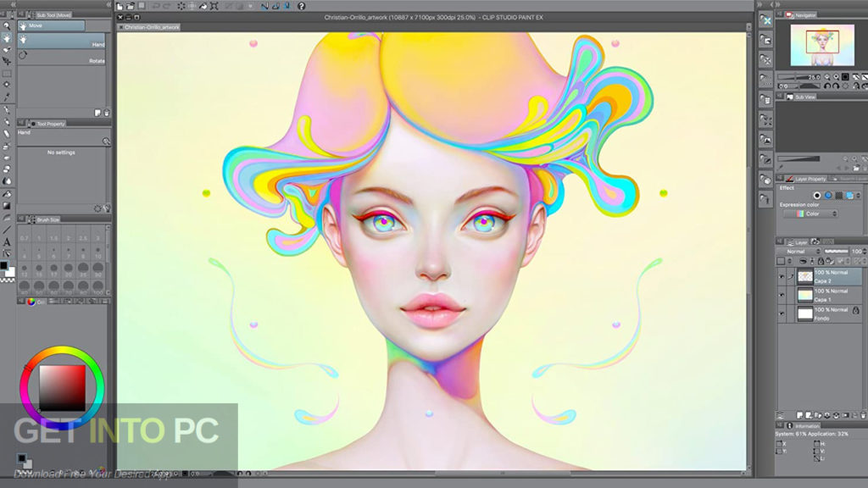Open the layer opacity value dropdown
This screenshot has width=868, height=488.
(x=856, y=250)
